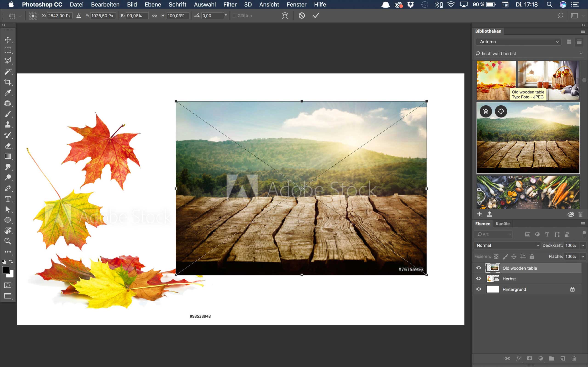Open the Filter menu

(230, 4)
